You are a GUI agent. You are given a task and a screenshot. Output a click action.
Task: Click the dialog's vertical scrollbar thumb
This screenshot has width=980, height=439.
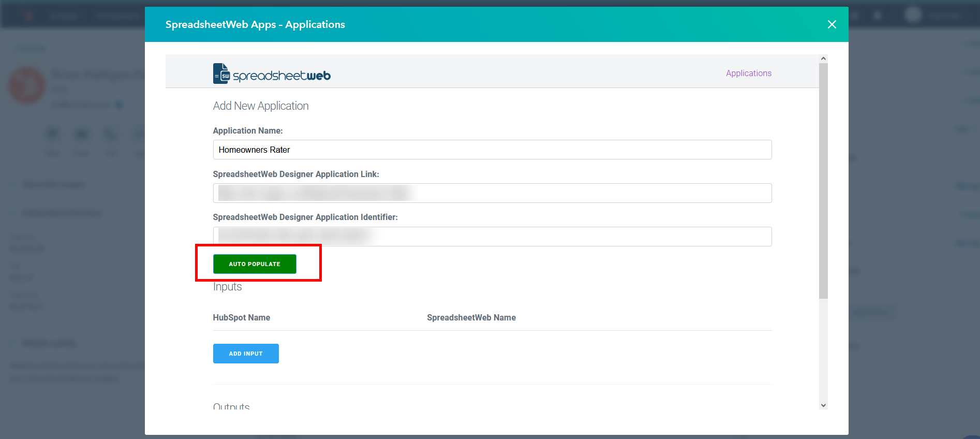(823, 181)
